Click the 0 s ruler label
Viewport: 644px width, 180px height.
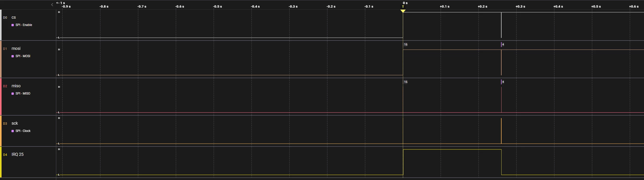(405, 3)
